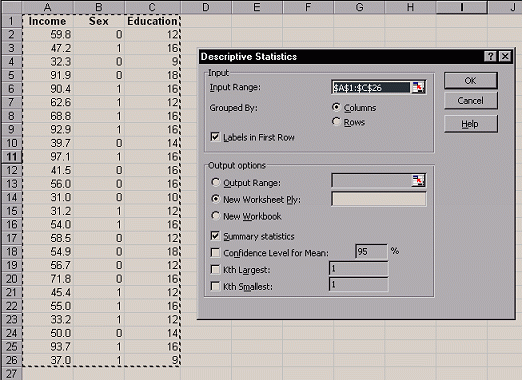Click the Income header cell
The height and width of the screenshot is (380, 522).
(48, 21)
